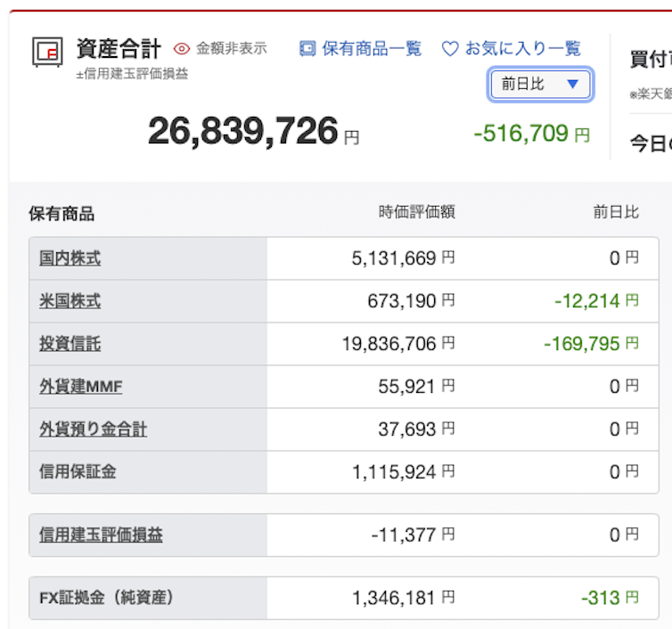The width and height of the screenshot is (672, 629).
Task: Open the 前日比 dropdown
Action: coord(540,84)
